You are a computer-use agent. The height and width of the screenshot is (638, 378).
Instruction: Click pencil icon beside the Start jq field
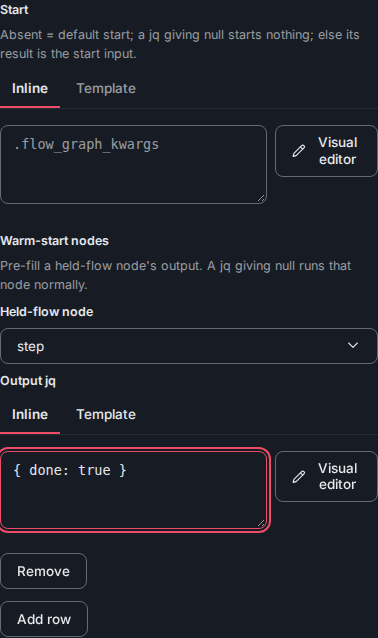(x=299, y=151)
